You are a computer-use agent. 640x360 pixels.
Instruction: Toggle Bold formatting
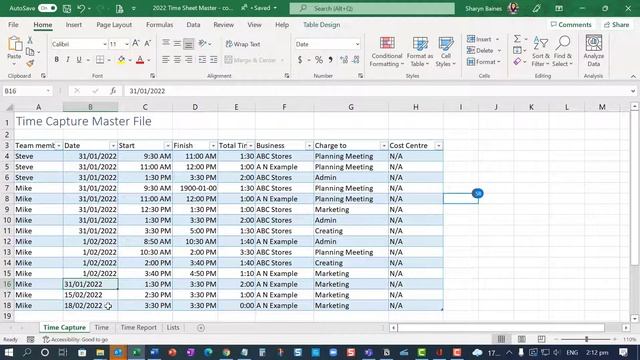point(56,60)
